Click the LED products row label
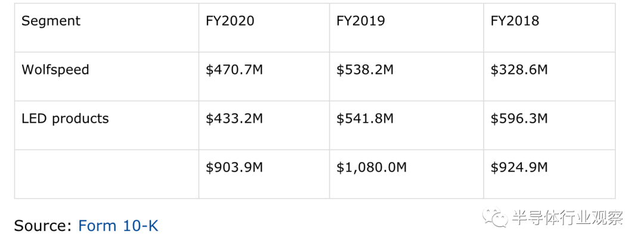The height and width of the screenshot is (246, 644). click(65, 119)
